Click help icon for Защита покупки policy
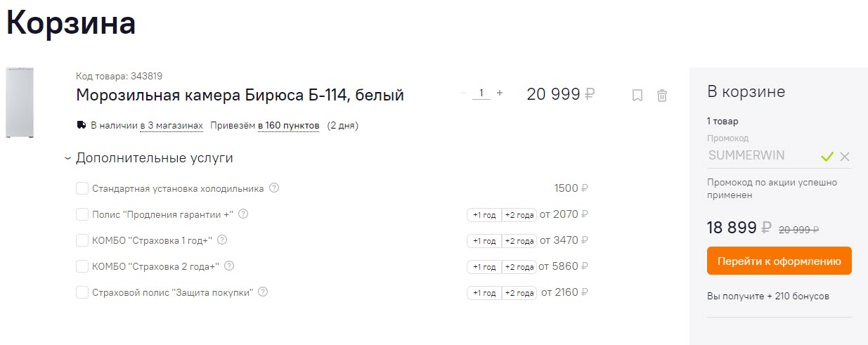This screenshot has width=868, height=345. (x=263, y=292)
